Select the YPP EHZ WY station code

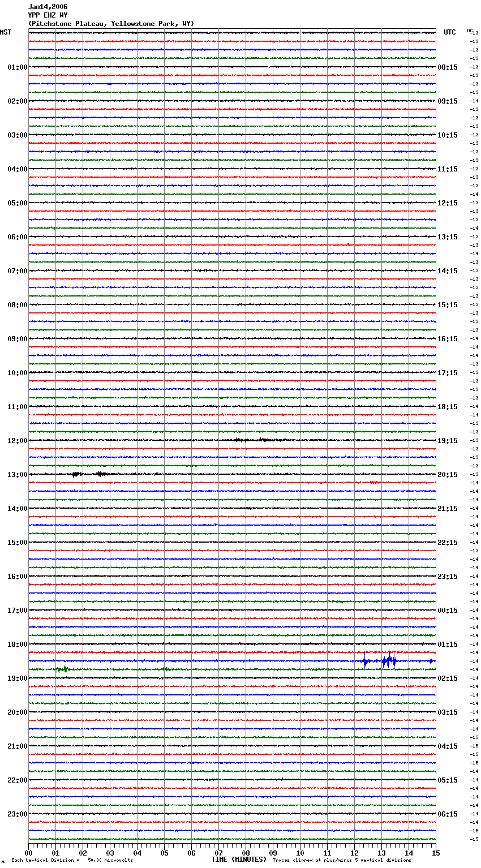pos(48,15)
